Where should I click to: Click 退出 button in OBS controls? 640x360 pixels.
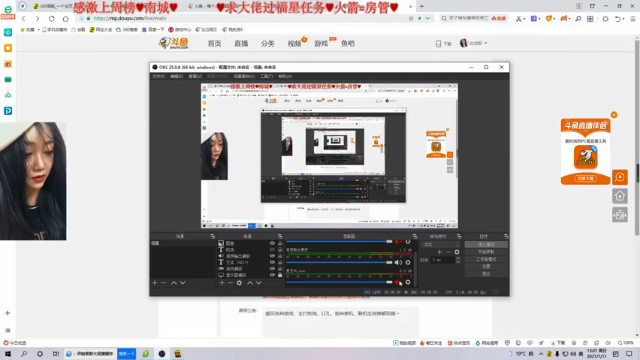(x=486, y=274)
